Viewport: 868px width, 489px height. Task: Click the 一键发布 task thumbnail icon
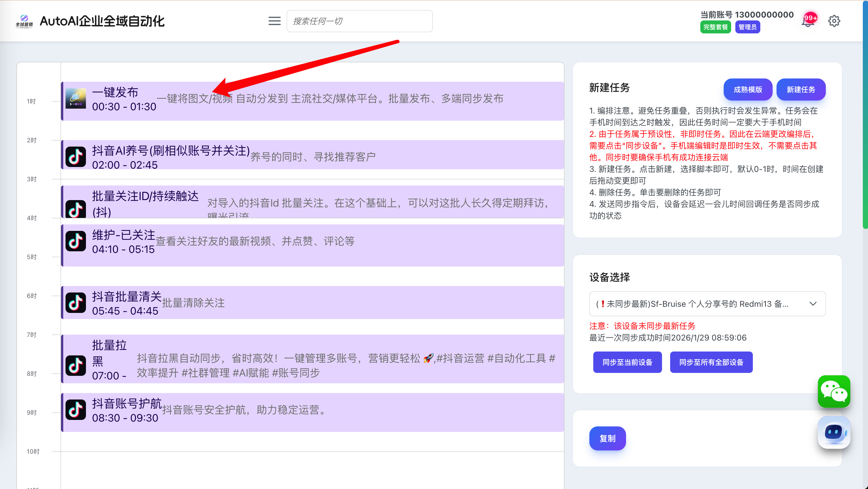(76, 98)
